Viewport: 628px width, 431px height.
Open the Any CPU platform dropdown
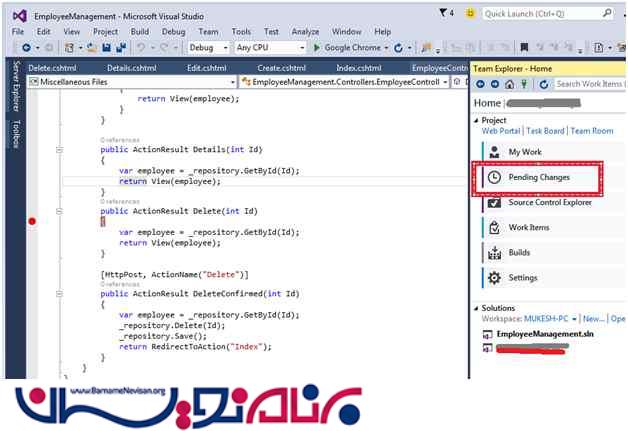point(270,47)
